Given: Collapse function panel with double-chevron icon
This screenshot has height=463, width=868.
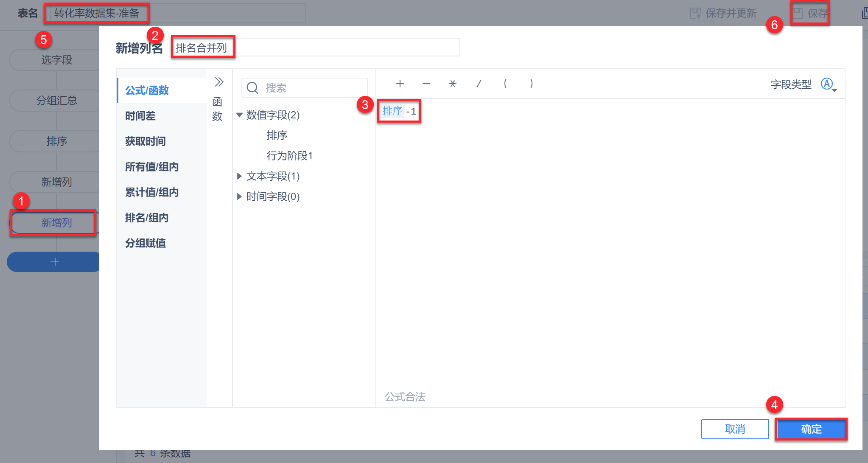Looking at the screenshot, I should point(219,81).
